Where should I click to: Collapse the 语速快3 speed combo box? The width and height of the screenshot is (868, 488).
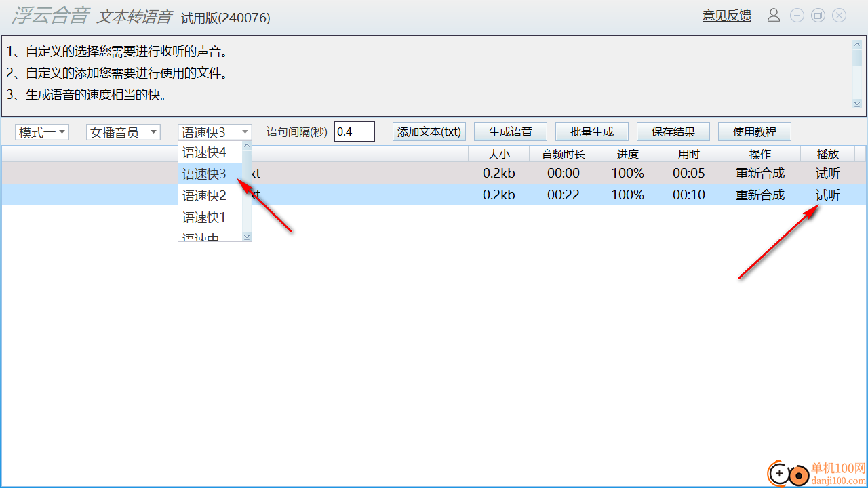pyautogui.click(x=215, y=131)
